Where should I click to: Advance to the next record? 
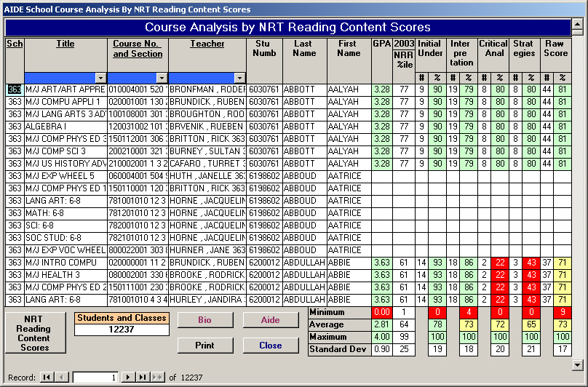[128, 378]
